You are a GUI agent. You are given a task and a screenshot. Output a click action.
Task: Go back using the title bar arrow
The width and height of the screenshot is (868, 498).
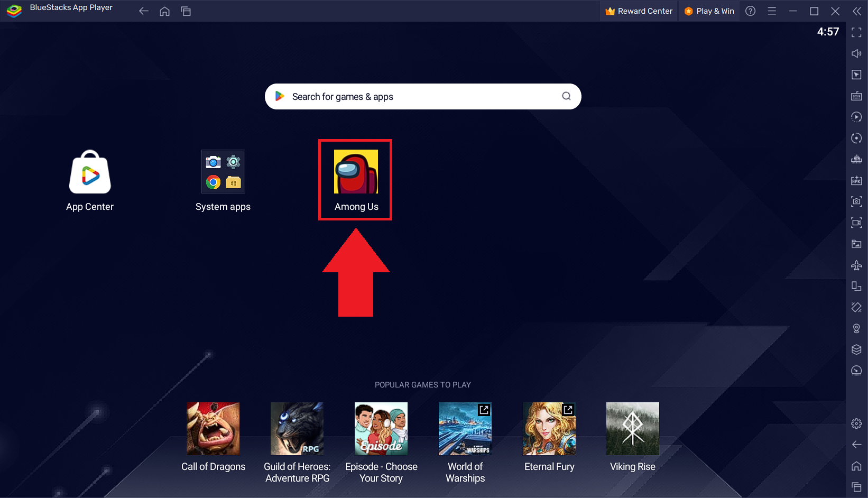[x=143, y=11]
